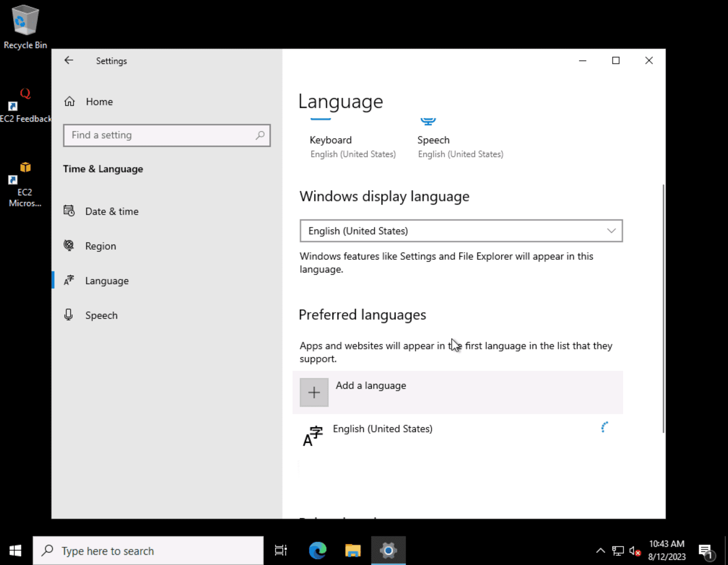Image resolution: width=728 pixels, height=565 pixels.
Task: Open notifications from the Action Center
Action: pyautogui.click(x=706, y=550)
